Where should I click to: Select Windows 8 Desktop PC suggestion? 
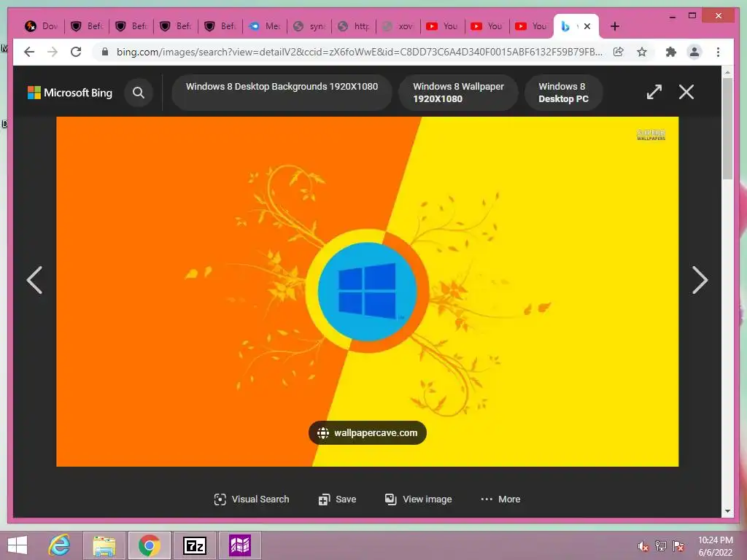coord(564,93)
